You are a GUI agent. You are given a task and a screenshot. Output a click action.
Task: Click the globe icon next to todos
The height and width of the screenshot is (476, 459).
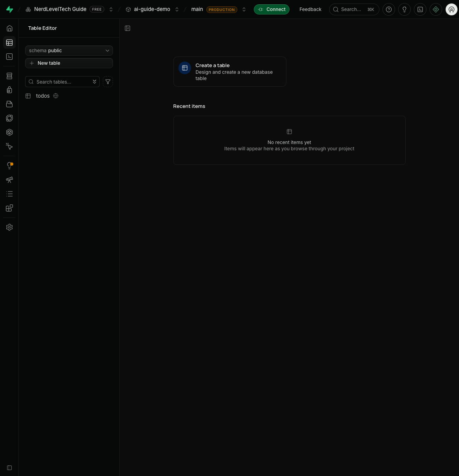coord(56,96)
